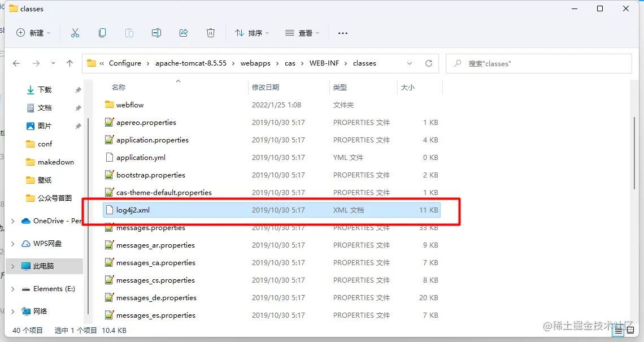Refresh the classes folder view
The image size is (644, 342).
(x=429, y=63)
